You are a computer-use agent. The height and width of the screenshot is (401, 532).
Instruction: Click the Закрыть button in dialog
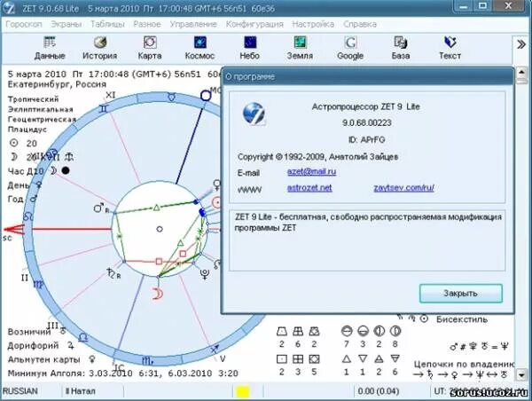(x=461, y=294)
